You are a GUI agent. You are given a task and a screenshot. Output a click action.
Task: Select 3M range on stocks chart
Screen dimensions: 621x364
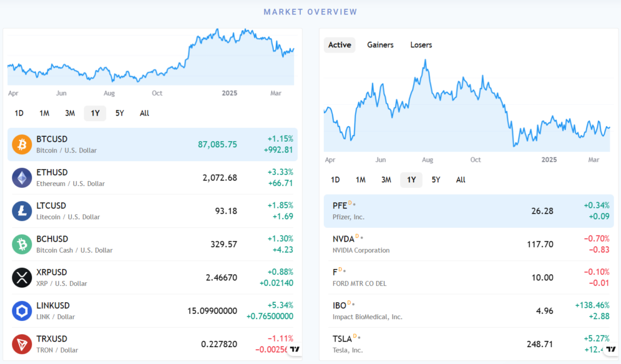(x=386, y=180)
